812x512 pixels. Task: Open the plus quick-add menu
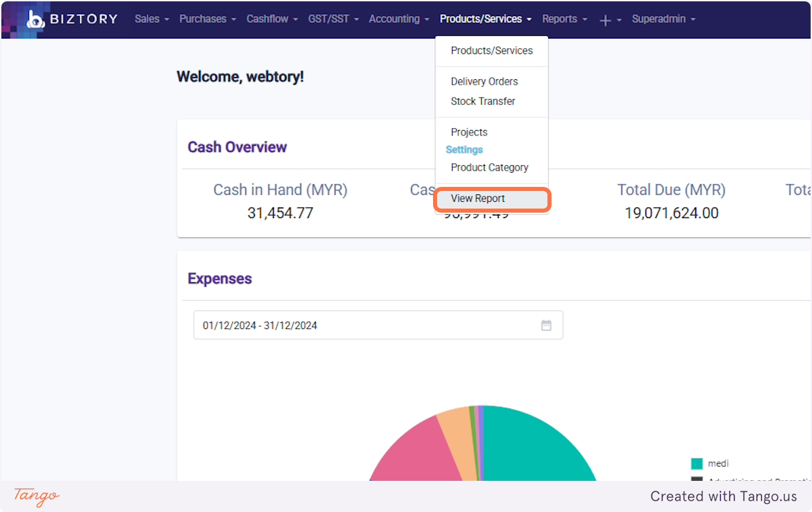tap(610, 20)
